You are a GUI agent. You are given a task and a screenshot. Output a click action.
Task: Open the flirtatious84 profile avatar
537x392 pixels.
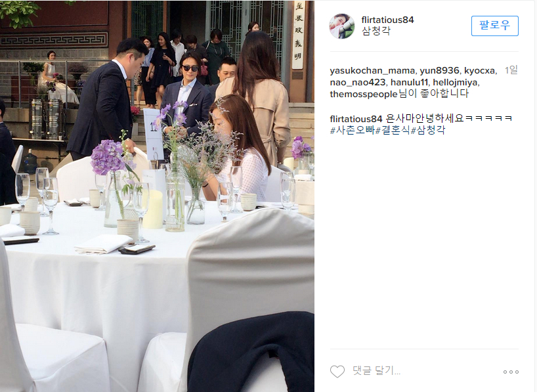(x=342, y=26)
